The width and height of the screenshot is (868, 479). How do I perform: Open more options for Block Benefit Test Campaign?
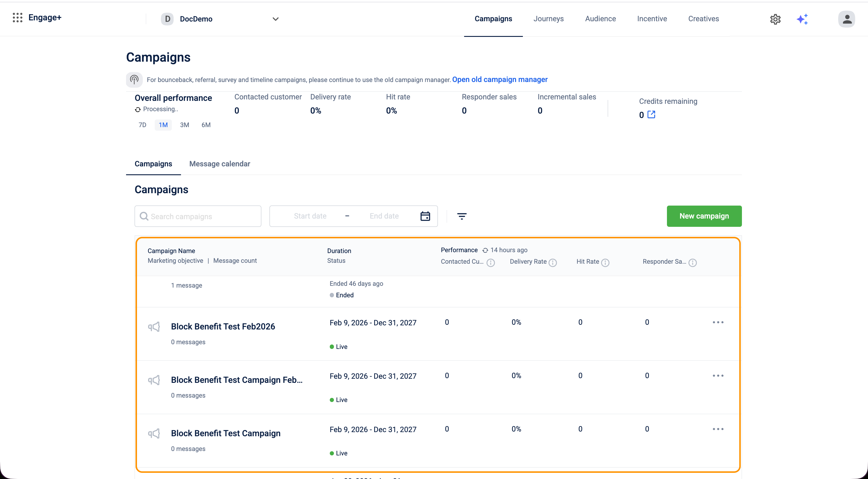[x=718, y=429]
